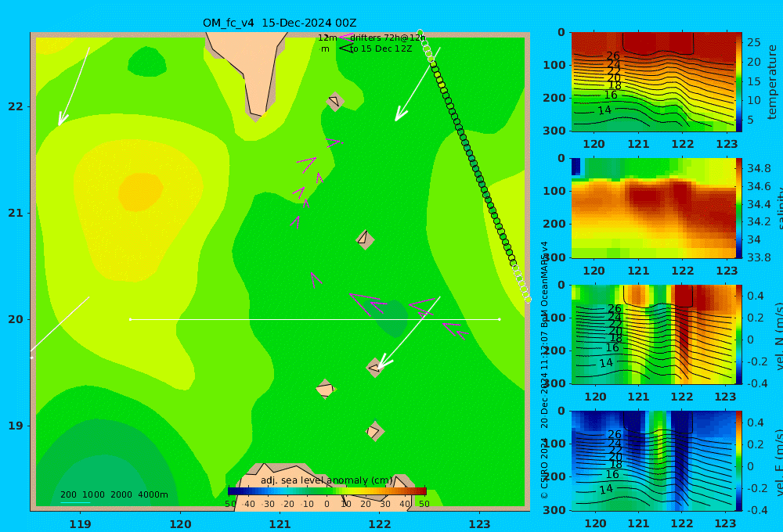Open the northward velocity section panel

[x=654, y=334]
